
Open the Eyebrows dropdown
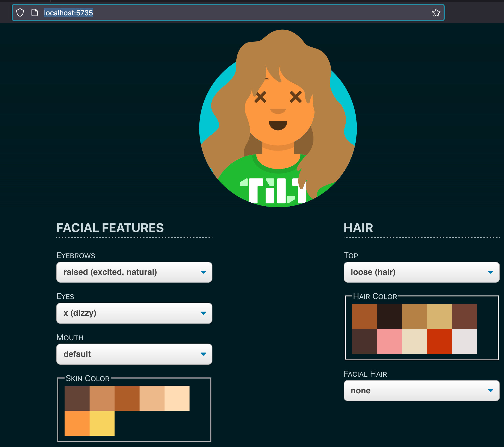[134, 272]
